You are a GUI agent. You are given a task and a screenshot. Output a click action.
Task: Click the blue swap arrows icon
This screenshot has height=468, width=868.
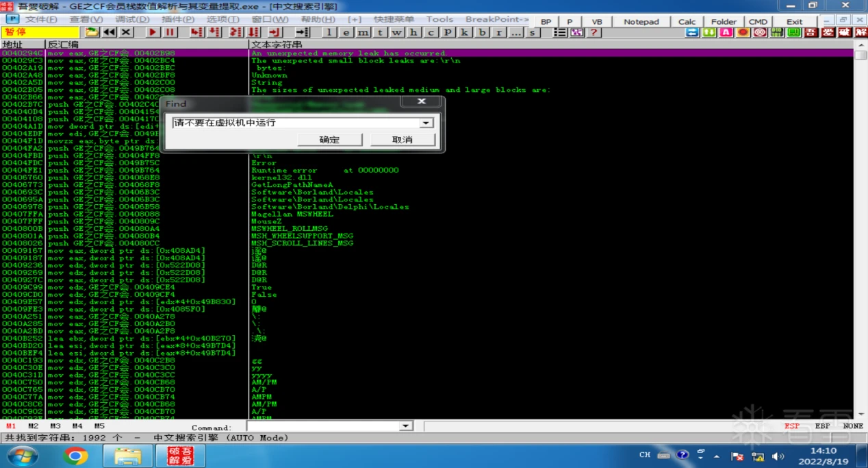(692, 32)
